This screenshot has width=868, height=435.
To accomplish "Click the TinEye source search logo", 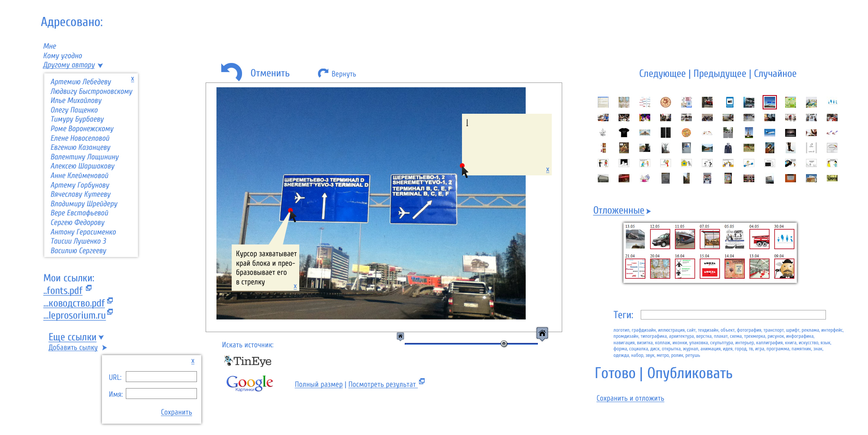I will (248, 361).
